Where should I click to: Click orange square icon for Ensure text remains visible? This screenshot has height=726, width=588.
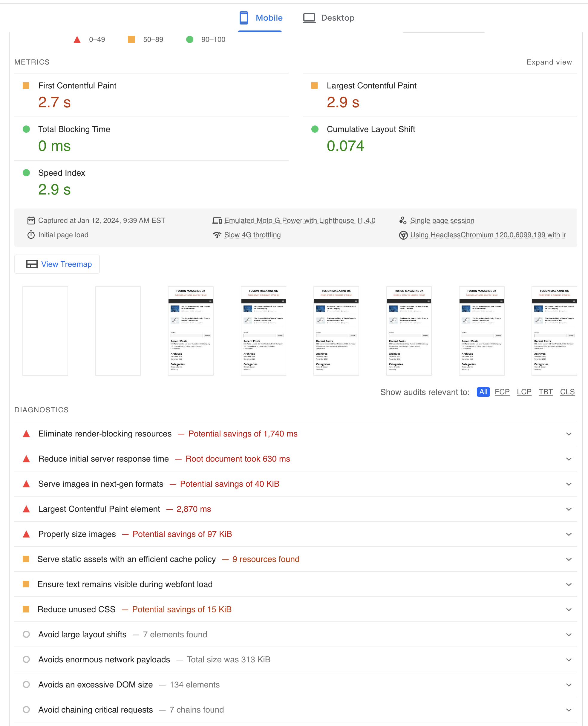tap(26, 584)
